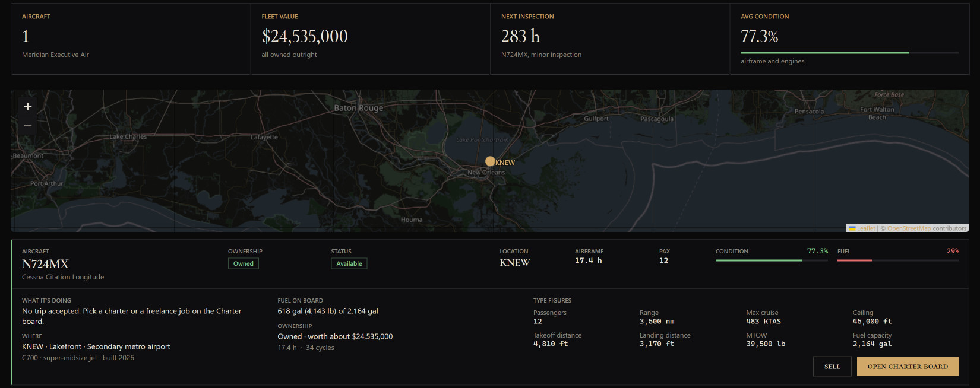Click the N724MX aircraft tail number
The image size is (980, 388).
[46, 264]
